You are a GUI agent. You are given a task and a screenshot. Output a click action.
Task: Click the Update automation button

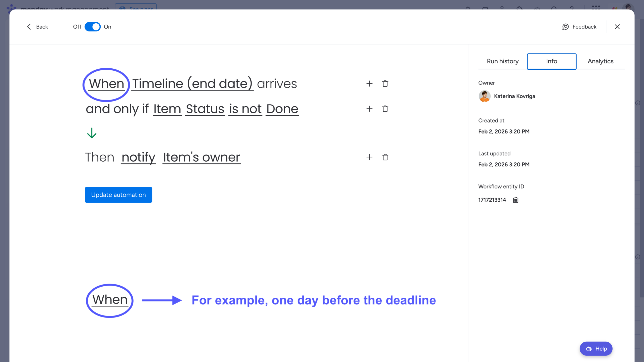click(x=118, y=195)
